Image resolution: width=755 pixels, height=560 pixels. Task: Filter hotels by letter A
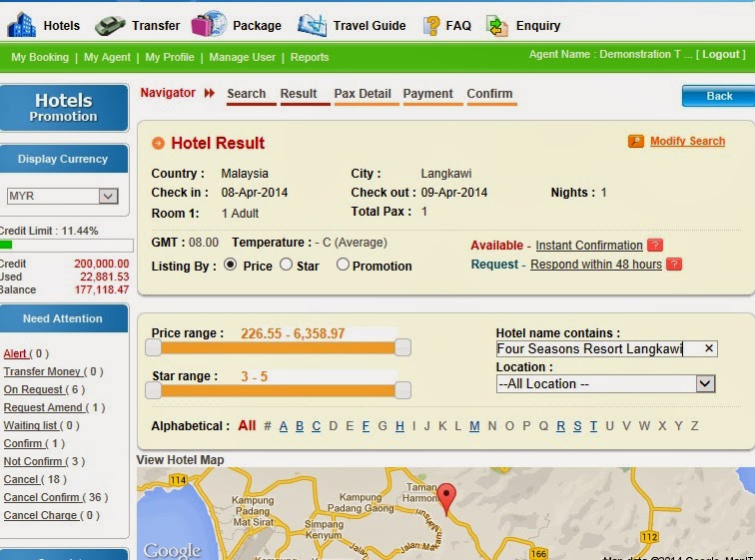coord(284,426)
